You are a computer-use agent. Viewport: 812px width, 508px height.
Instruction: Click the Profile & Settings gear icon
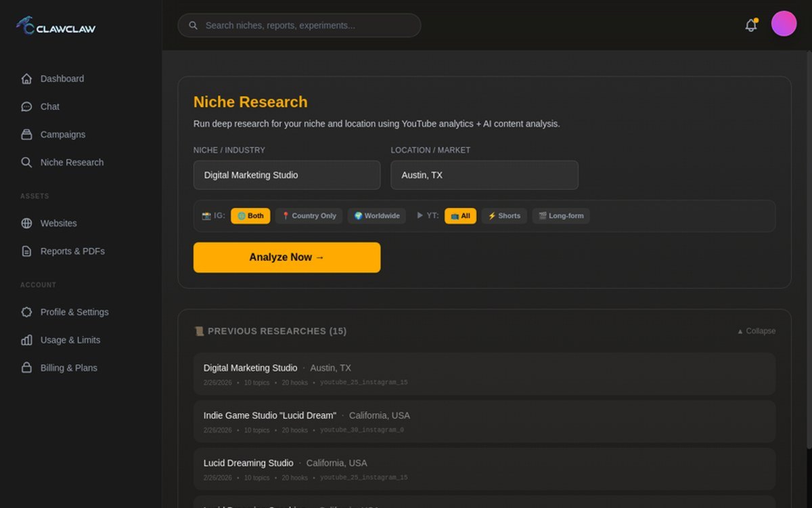click(26, 312)
